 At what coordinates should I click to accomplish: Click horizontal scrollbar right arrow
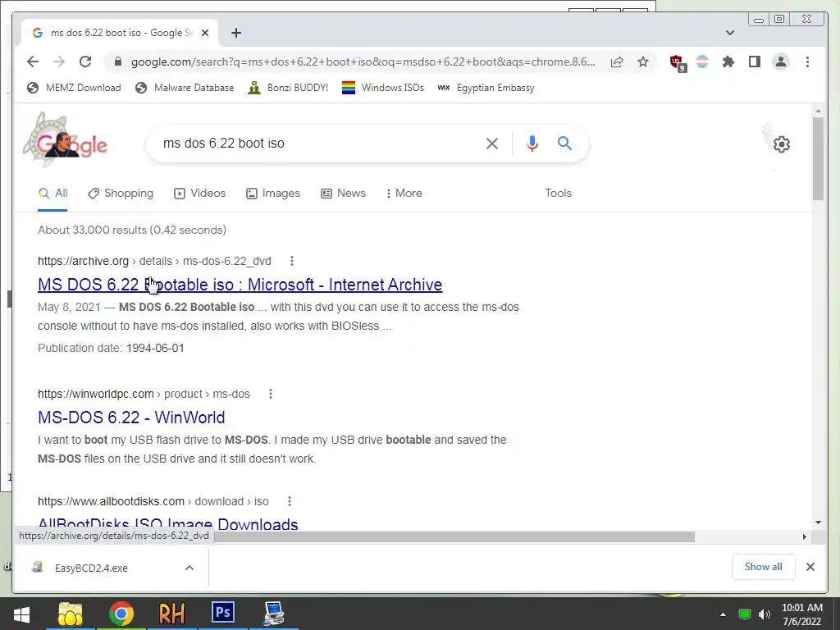[x=804, y=536]
